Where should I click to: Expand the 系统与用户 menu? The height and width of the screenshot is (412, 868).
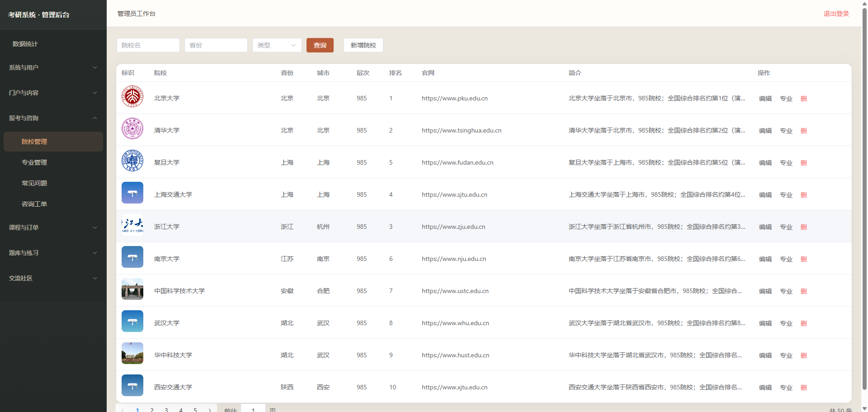pyautogui.click(x=53, y=67)
